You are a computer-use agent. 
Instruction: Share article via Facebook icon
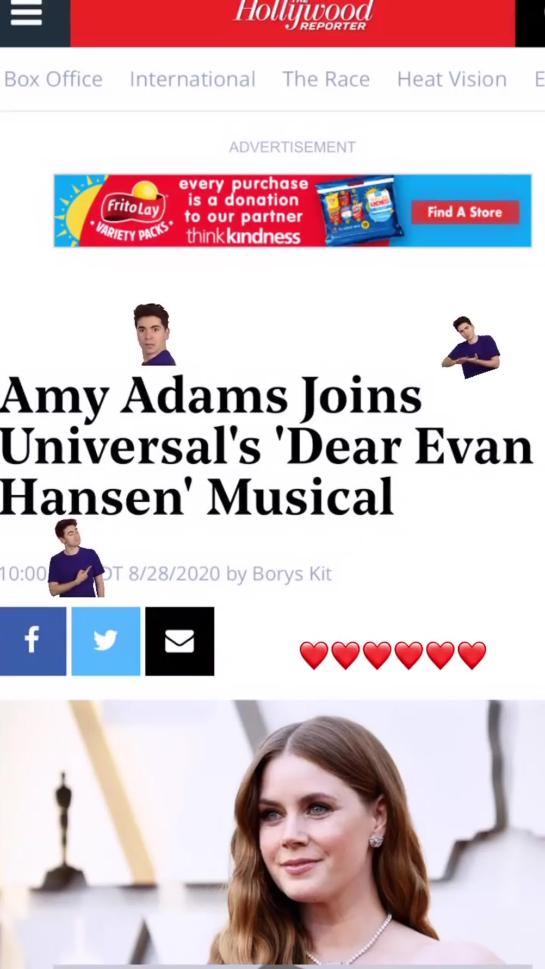click(x=33, y=641)
